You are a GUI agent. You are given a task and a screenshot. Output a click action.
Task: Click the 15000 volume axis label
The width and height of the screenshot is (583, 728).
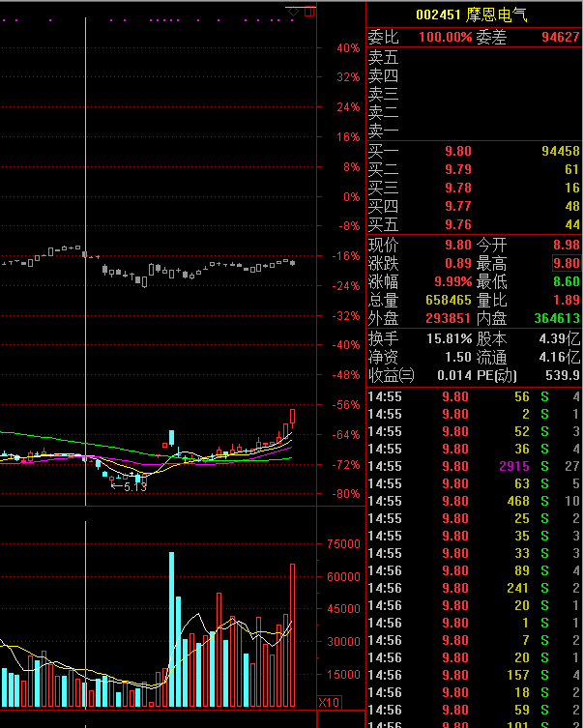(x=343, y=675)
